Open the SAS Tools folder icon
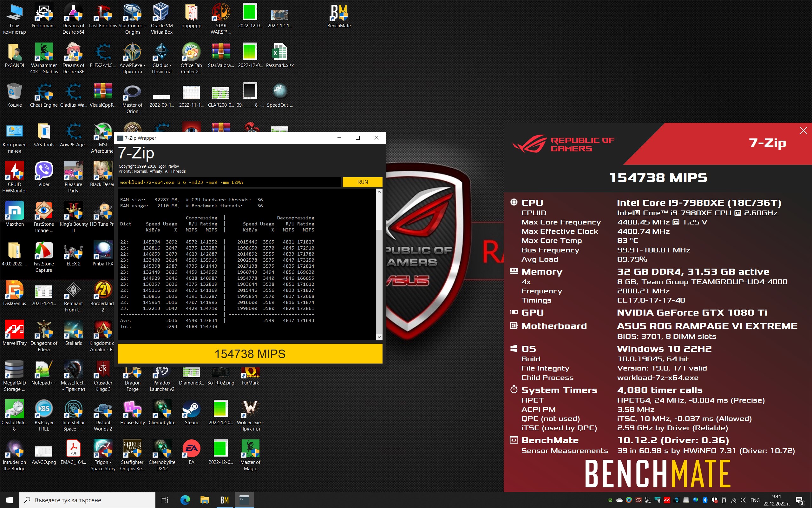Screen dimensions: 812x508 click(44, 135)
